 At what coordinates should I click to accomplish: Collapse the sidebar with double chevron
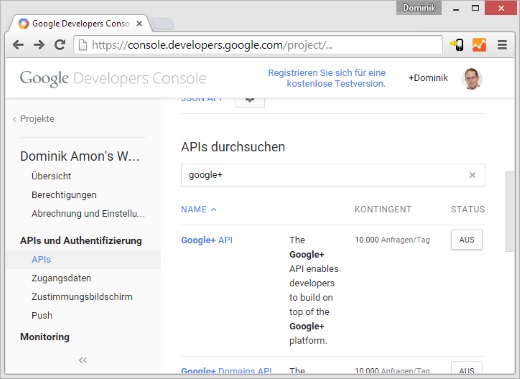point(83,360)
